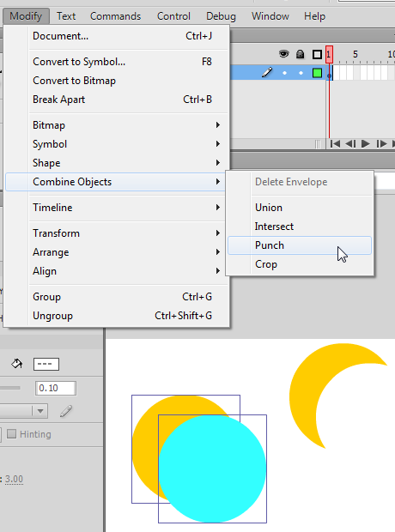Click the stroke height field showing 0.10

[x=56, y=388]
